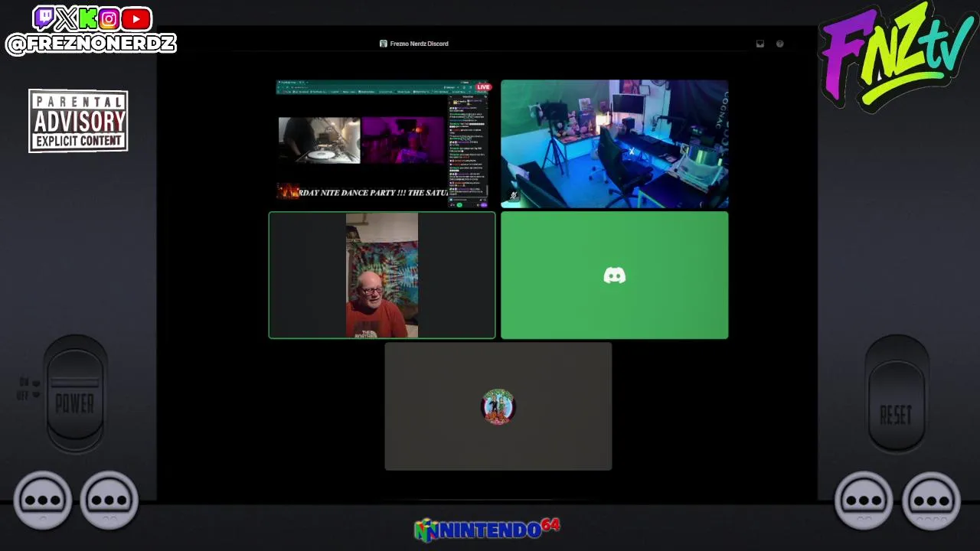
Task: Click the Frezno Nerdz Discord server icon
Action: tap(384, 44)
